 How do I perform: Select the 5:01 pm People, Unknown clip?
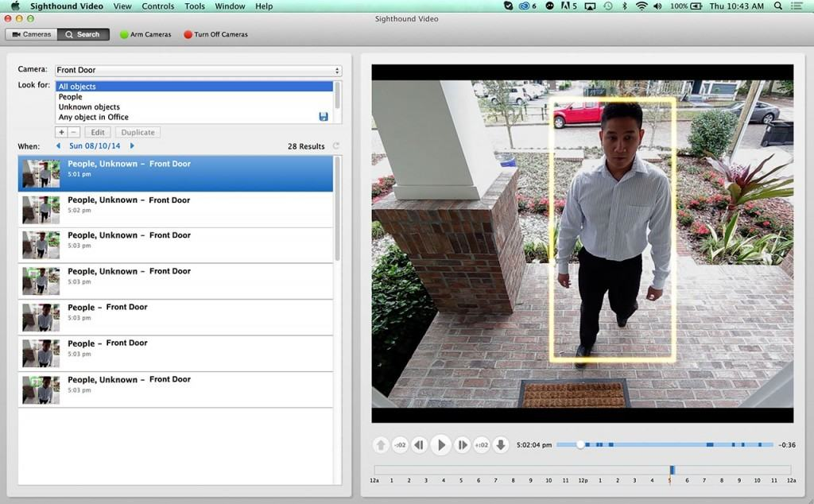176,173
